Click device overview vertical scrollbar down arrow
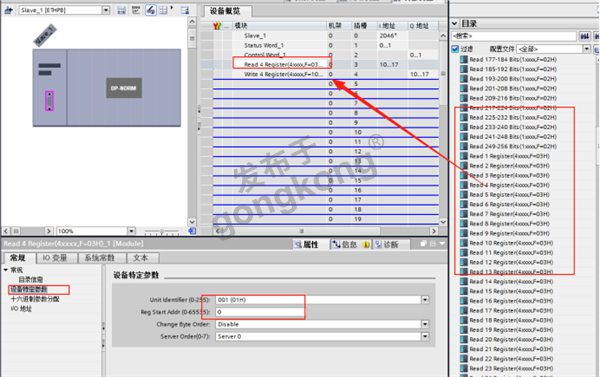Viewport: 600px width, 377px height. pyautogui.click(x=443, y=222)
